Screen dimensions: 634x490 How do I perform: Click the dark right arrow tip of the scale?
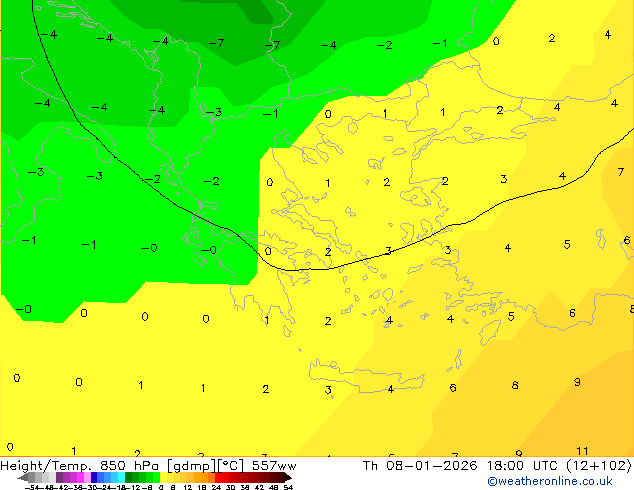tap(288, 478)
